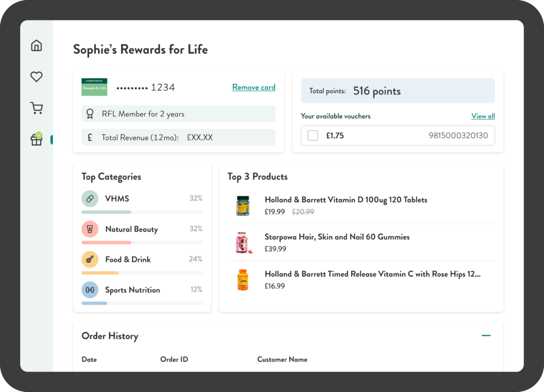Click the Food & Drink category icon
544x392 pixels.
(90, 260)
